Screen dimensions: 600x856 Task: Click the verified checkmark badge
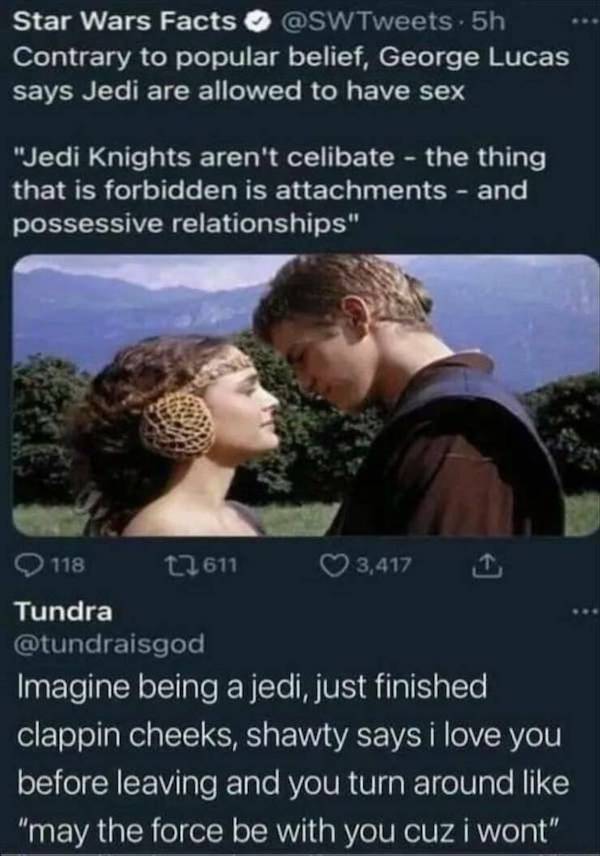pos(258,22)
